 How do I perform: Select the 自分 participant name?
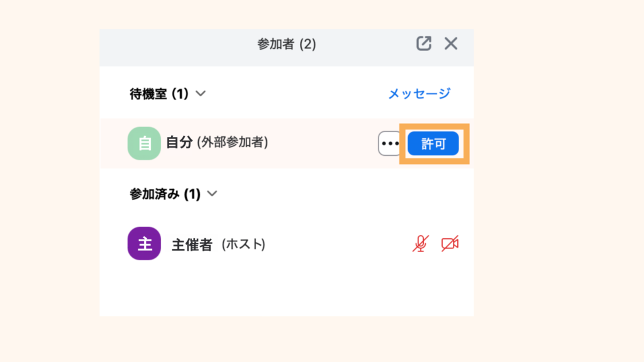tap(179, 143)
